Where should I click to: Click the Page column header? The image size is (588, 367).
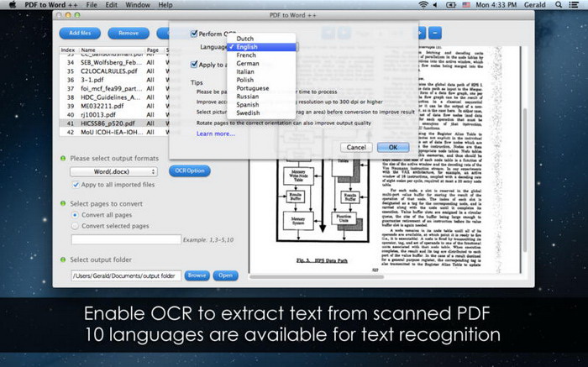click(153, 50)
